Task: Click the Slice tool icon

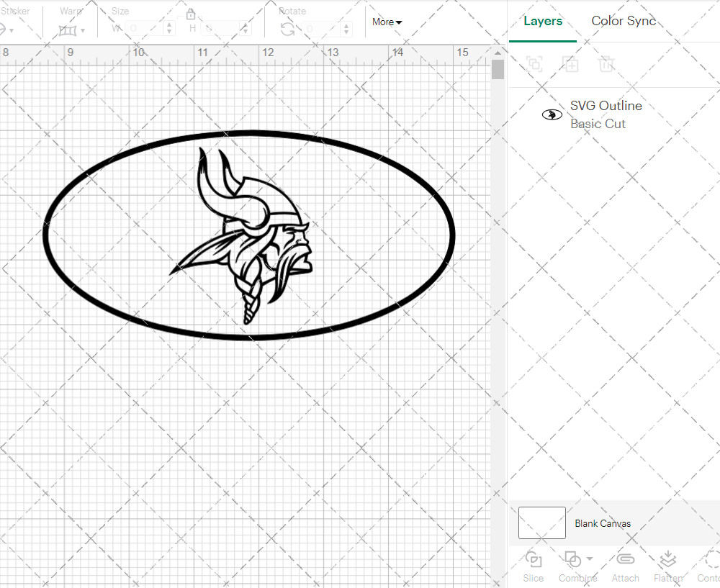Action: 534,559
